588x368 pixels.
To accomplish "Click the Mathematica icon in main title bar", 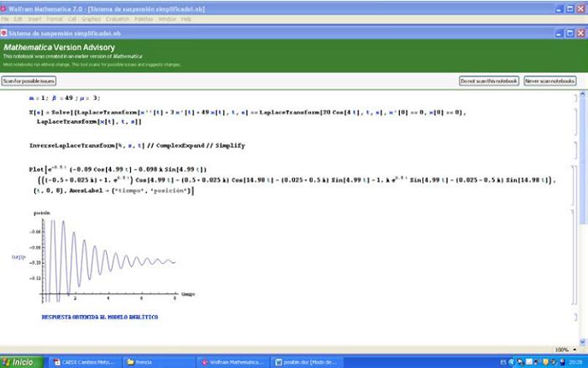I will click(x=3, y=8).
